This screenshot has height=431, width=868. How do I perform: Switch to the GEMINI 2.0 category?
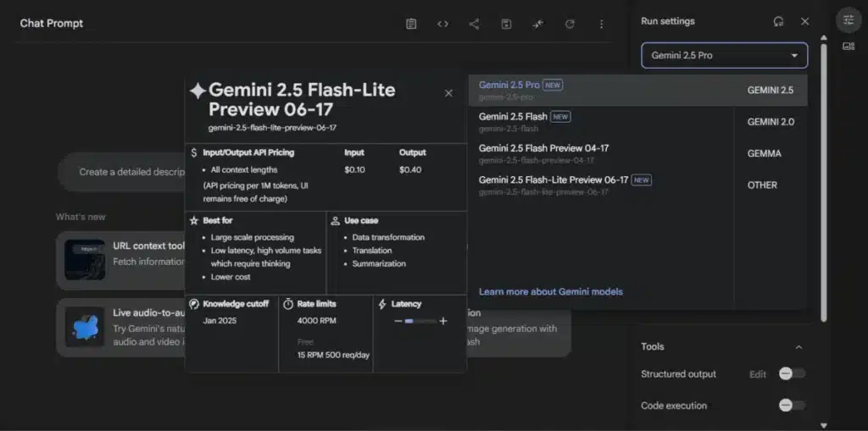click(771, 122)
